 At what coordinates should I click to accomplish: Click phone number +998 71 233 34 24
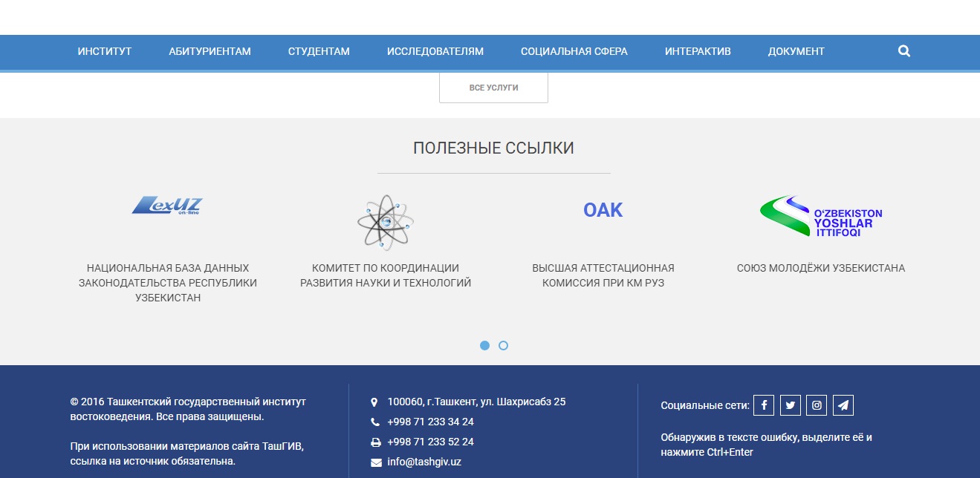(x=430, y=422)
